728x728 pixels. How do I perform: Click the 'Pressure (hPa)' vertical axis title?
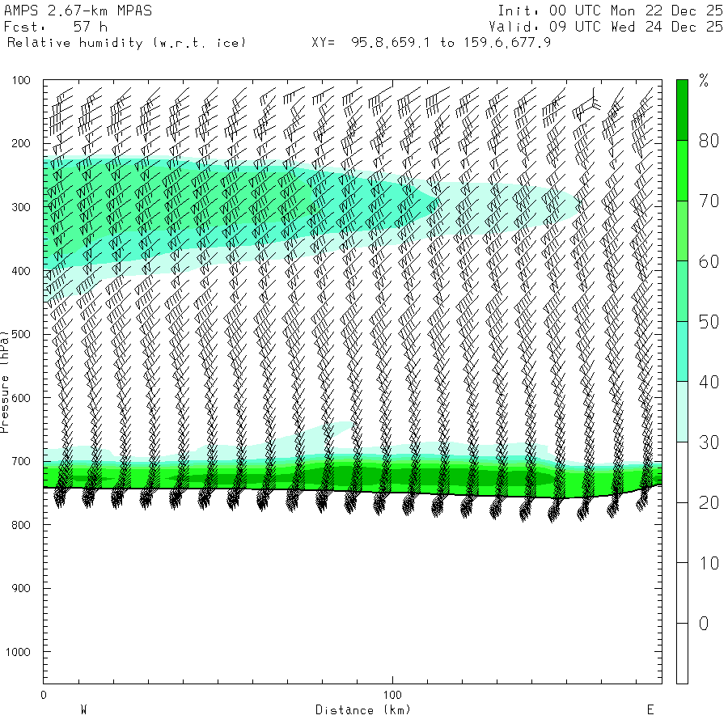pos(4,382)
